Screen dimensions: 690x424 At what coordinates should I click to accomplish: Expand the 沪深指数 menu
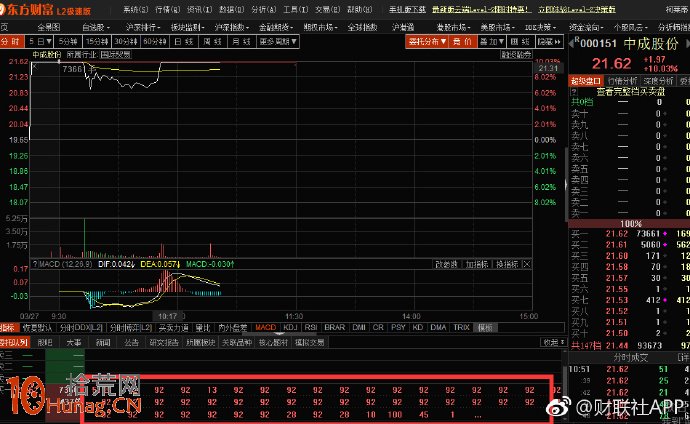click(x=232, y=27)
